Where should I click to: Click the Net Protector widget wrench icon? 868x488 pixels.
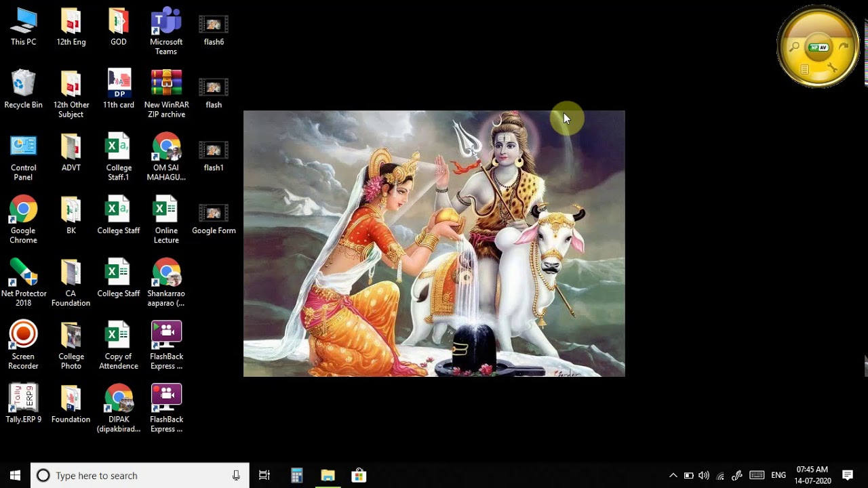tap(831, 68)
